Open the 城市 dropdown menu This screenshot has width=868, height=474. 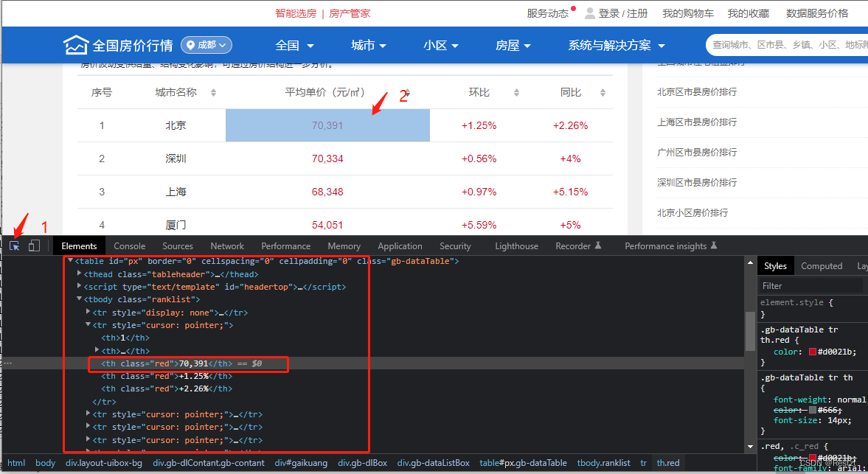[x=368, y=46]
